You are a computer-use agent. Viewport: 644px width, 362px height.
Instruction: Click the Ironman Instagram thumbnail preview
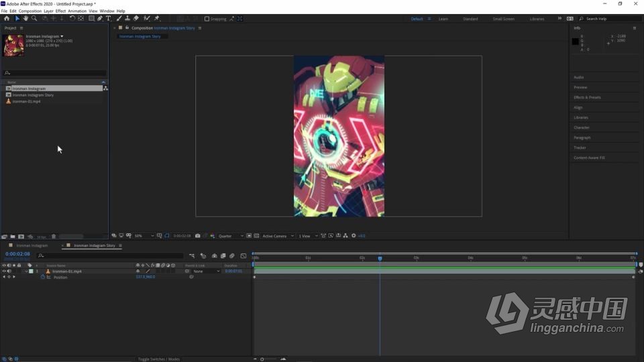(x=13, y=45)
